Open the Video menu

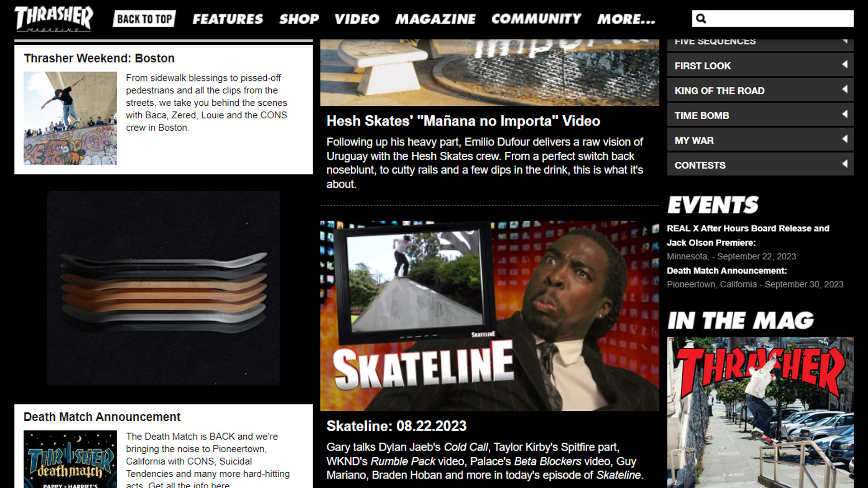357,19
